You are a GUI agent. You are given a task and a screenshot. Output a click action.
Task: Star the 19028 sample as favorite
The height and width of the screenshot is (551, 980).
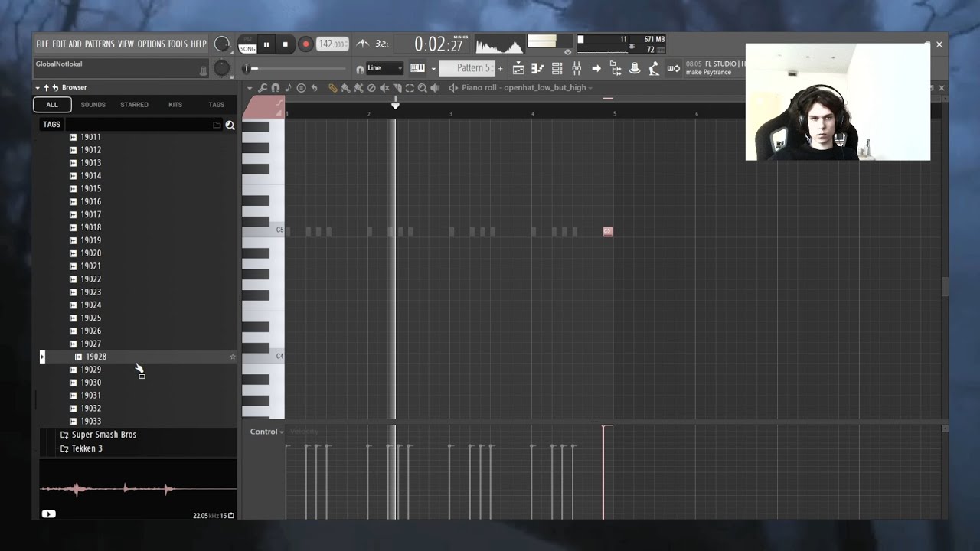[x=233, y=357]
